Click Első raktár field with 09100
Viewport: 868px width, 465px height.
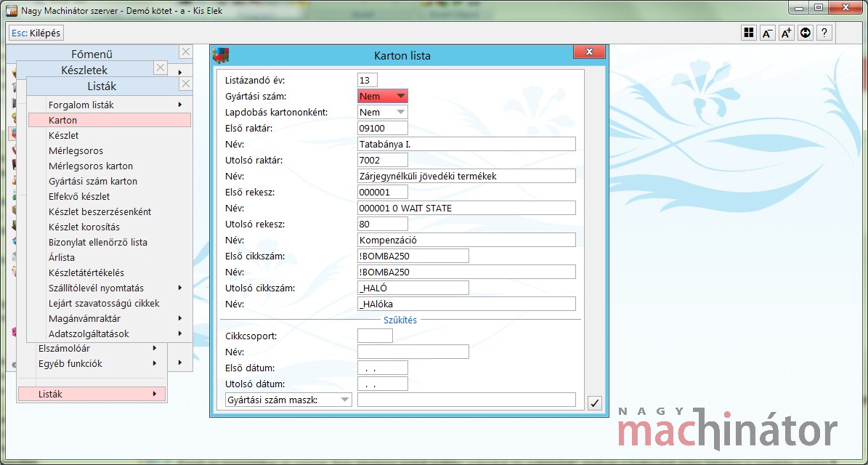[x=383, y=128]
